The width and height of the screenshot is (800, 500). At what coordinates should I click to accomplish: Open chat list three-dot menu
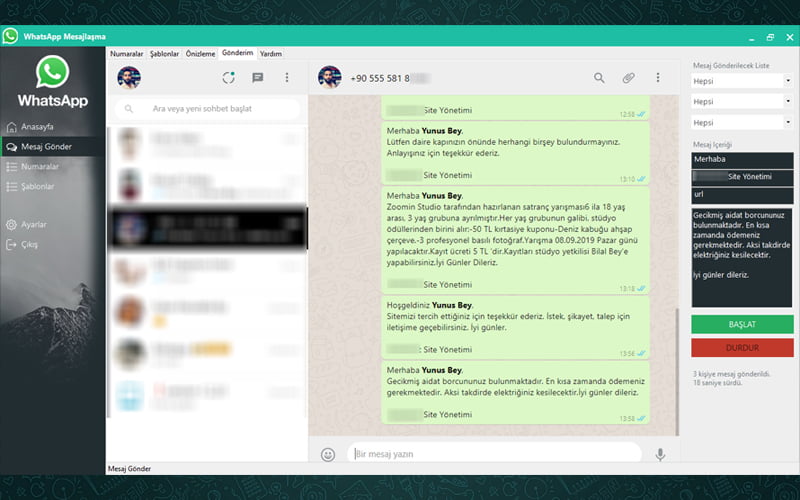click(287, 78)
